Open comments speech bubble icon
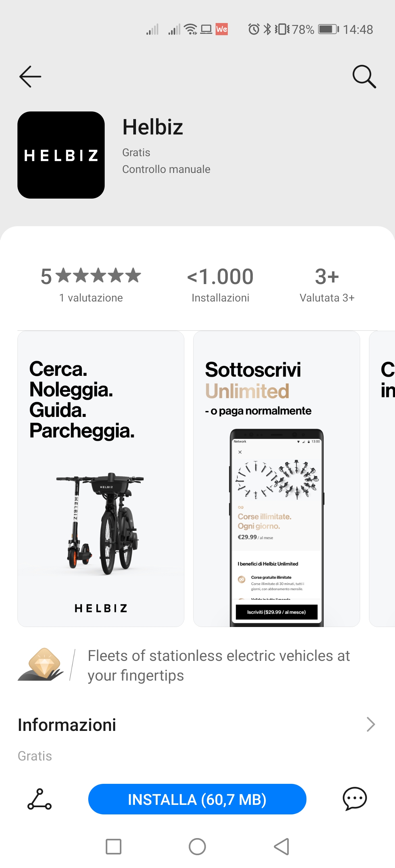This screenshot has width=395, height=868. pyautogui.click(x=355, y=799)
